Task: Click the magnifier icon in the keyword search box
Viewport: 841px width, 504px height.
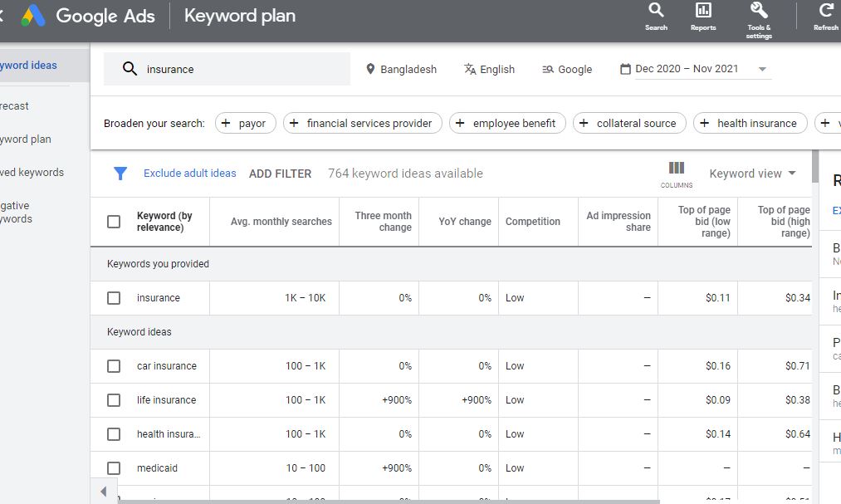Action: point(130,69)
